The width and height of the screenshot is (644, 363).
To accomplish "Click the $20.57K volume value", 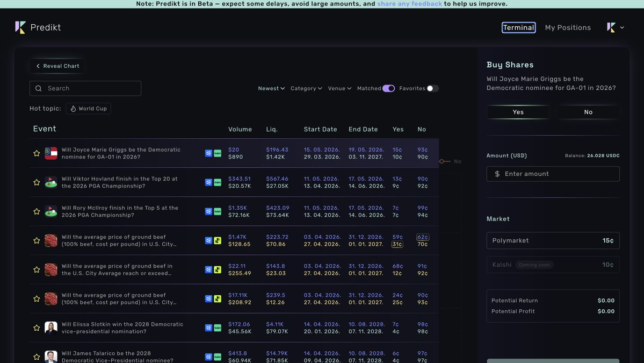I will [240, 186].
